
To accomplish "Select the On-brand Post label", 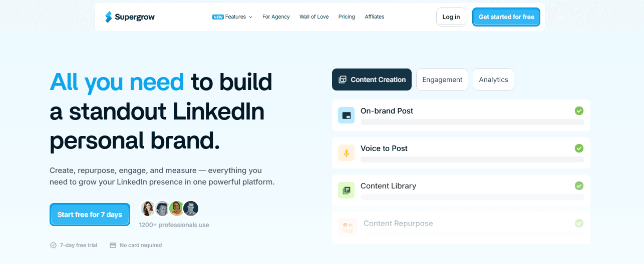I will tap(387, 111).
